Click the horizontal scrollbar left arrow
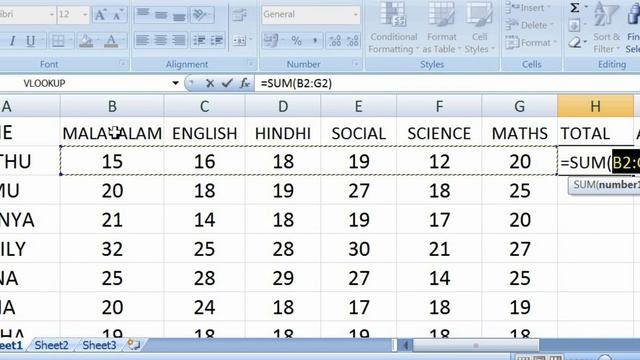640x360 pixels. (x=406, y=345)
